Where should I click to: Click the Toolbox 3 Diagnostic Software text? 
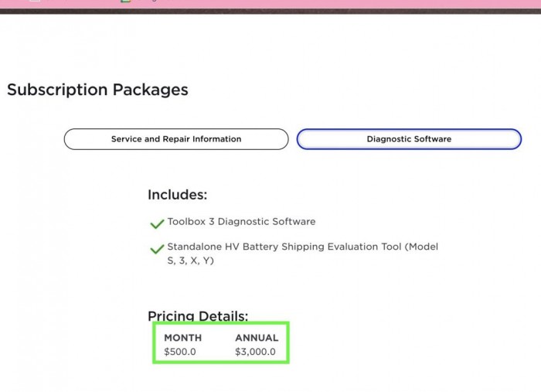(241, 222)
